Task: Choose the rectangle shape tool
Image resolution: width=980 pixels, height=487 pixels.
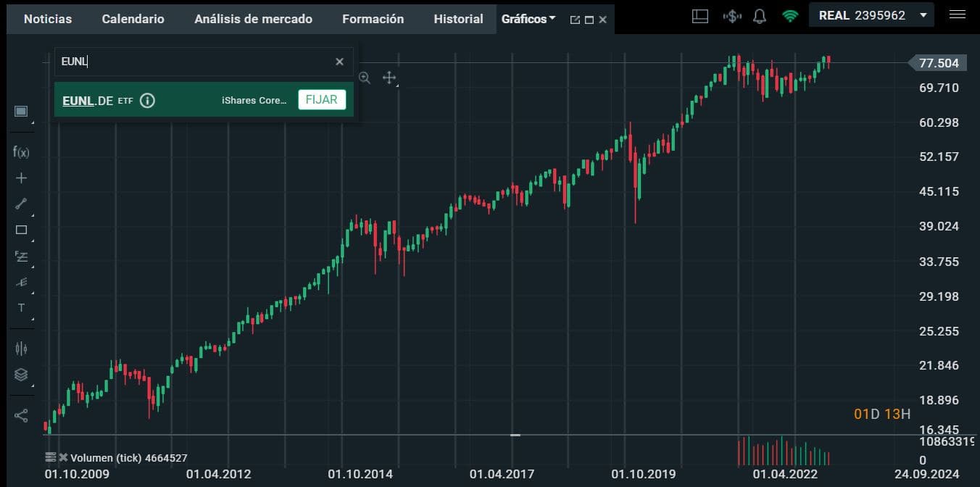Action: [x=21, y=230]
